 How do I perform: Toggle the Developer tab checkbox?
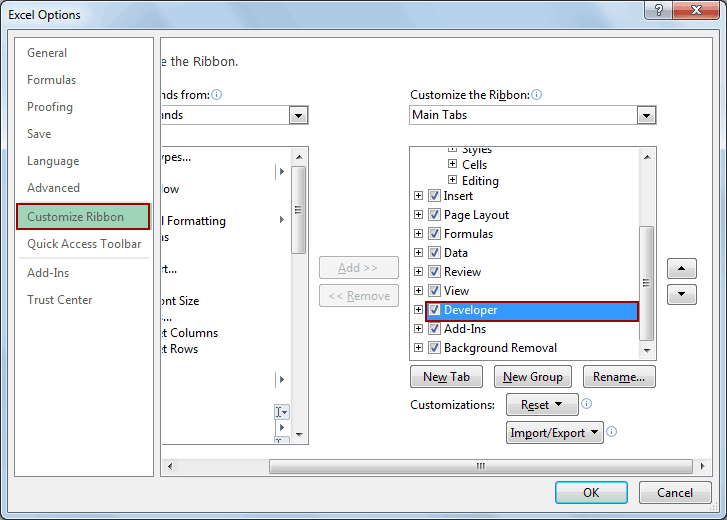434,310
